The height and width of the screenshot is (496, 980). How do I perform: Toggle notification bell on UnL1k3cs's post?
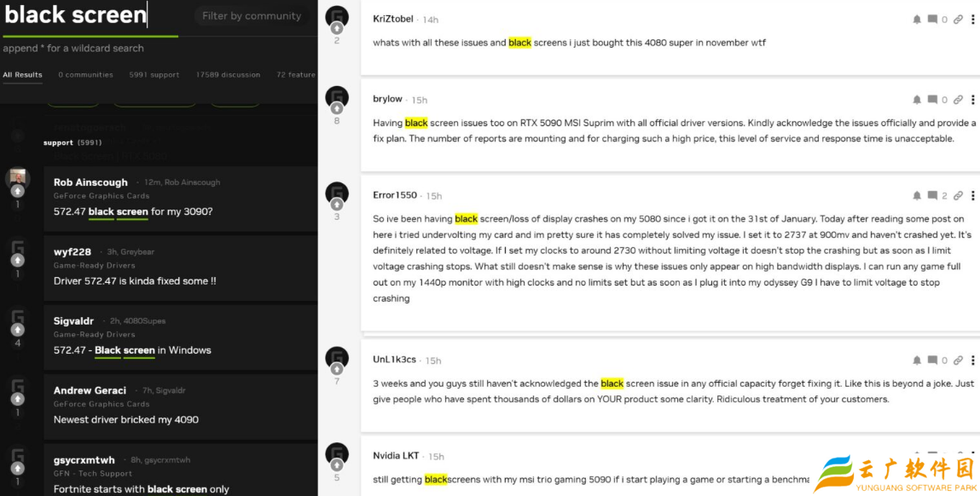pyautogui.click(x=917, y=360)
